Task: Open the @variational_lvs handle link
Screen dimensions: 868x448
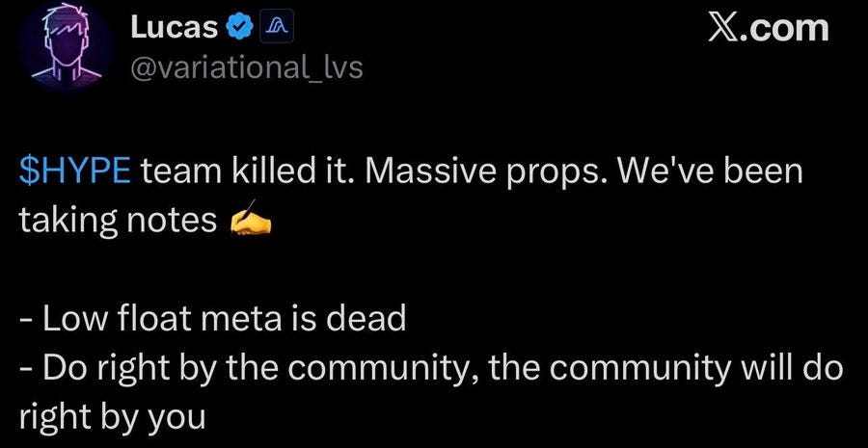Action: pos(247,68)
